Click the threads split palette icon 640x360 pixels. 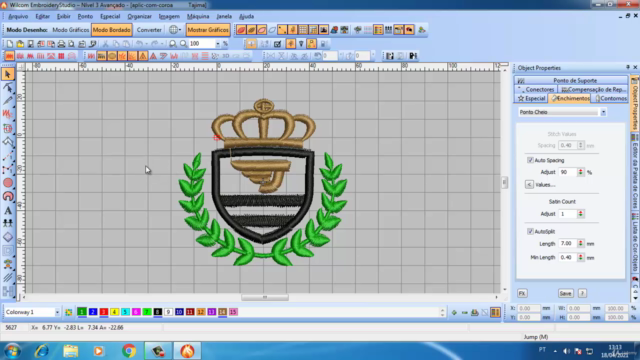click(x=495, y=313)
